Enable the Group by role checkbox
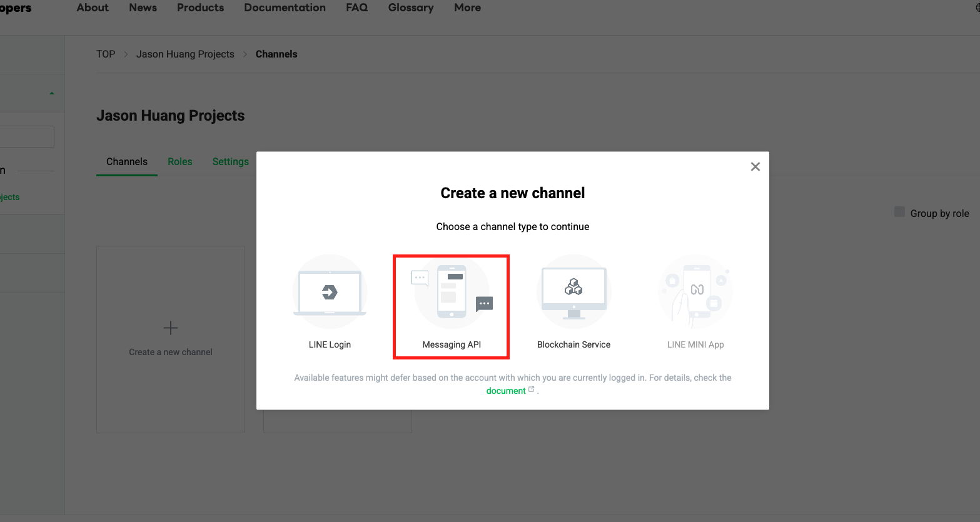This screenshot has height=522, width=980. tap(900, 212)
